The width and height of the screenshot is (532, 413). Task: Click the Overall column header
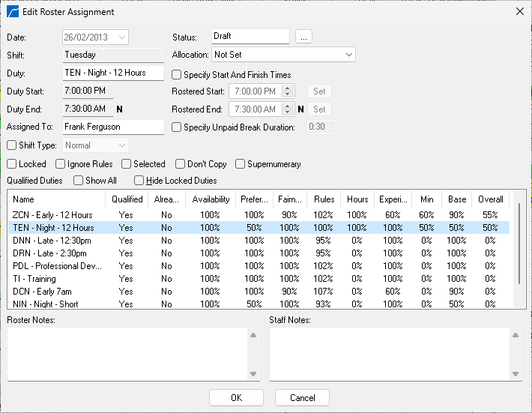pyautogui.click(x=491, y=199)
